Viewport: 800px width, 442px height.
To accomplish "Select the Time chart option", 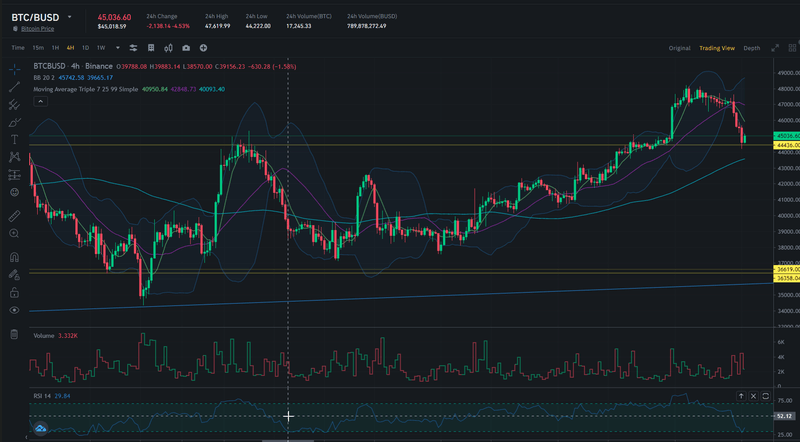I will tap(18, 48).
